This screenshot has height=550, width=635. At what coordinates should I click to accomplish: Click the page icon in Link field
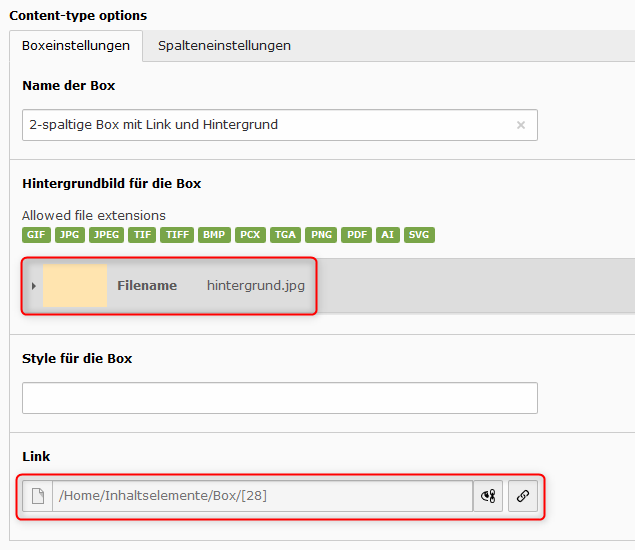(38, 496)
